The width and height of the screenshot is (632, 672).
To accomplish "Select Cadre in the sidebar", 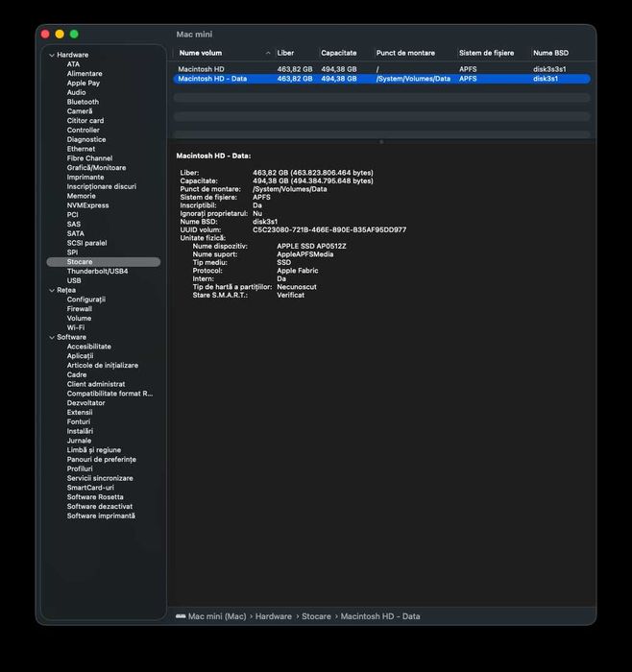I will click(77, 375).
